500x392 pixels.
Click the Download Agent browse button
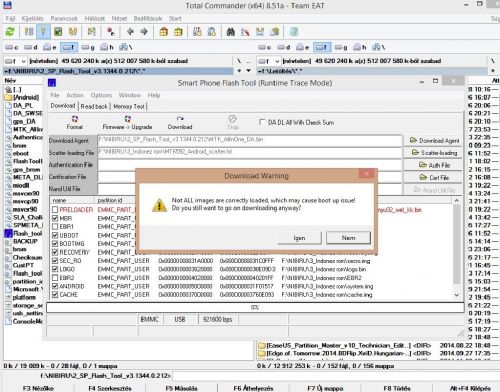click(434, 141)
